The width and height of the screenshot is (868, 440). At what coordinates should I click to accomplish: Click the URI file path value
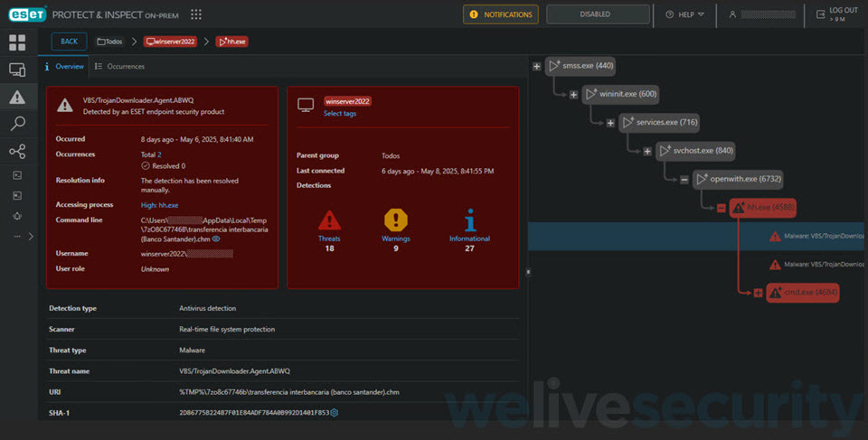[x=289, y=392]
